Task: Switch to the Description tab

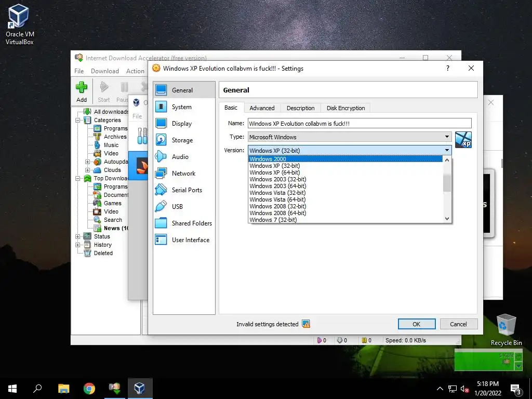Action: coord(301,108)
